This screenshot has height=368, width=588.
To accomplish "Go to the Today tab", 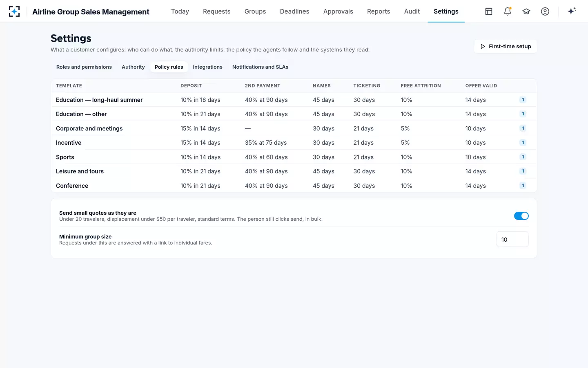I will pyautogui.click(x=180, y=11).
